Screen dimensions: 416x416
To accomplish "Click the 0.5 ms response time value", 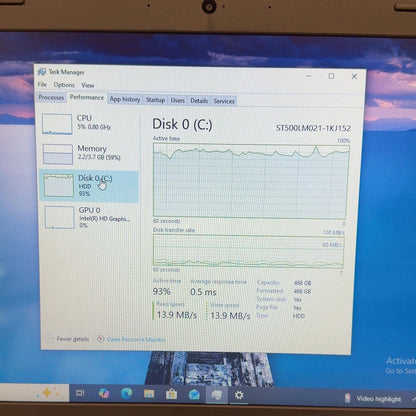I will point(203,292).
